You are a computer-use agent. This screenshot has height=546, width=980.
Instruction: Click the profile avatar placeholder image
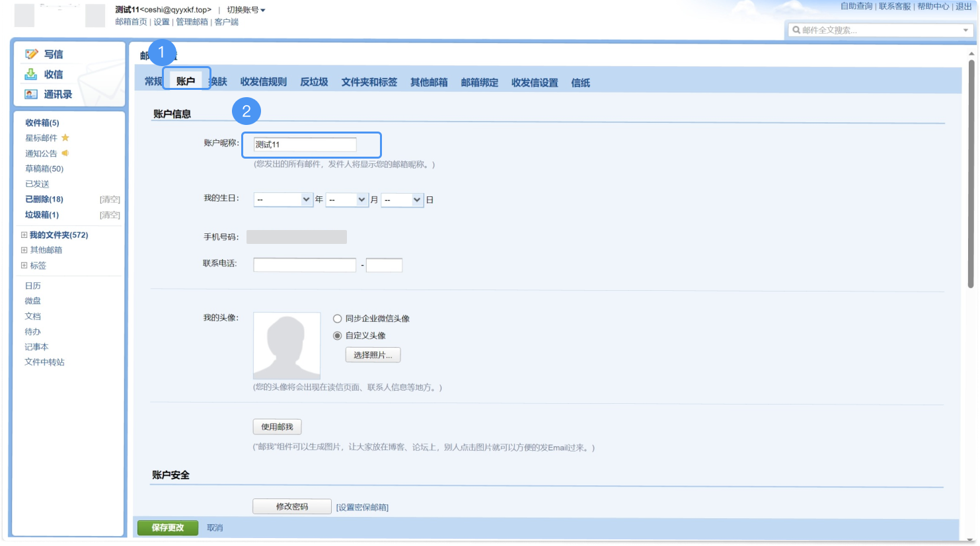(x=287, y=345)
